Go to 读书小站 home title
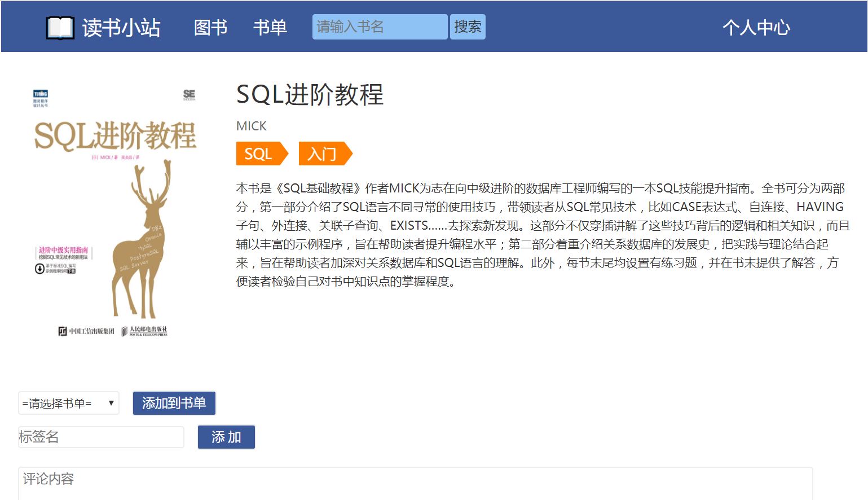 pyautogui.click(x=121, y=27)
